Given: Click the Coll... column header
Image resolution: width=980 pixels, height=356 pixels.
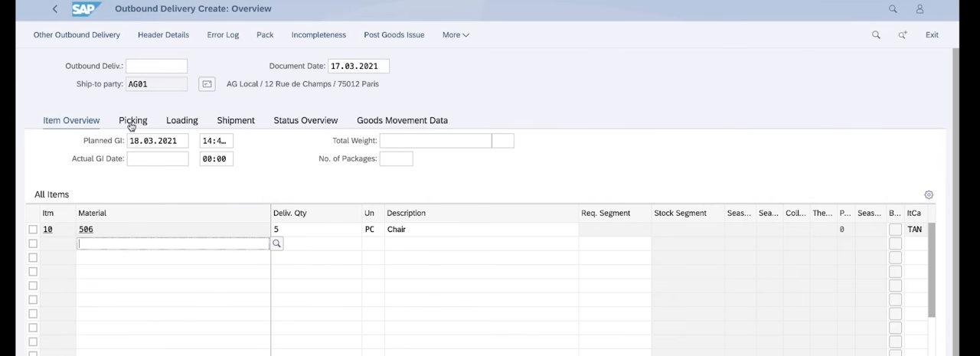Looking at the screenshot, I should 795,214.
